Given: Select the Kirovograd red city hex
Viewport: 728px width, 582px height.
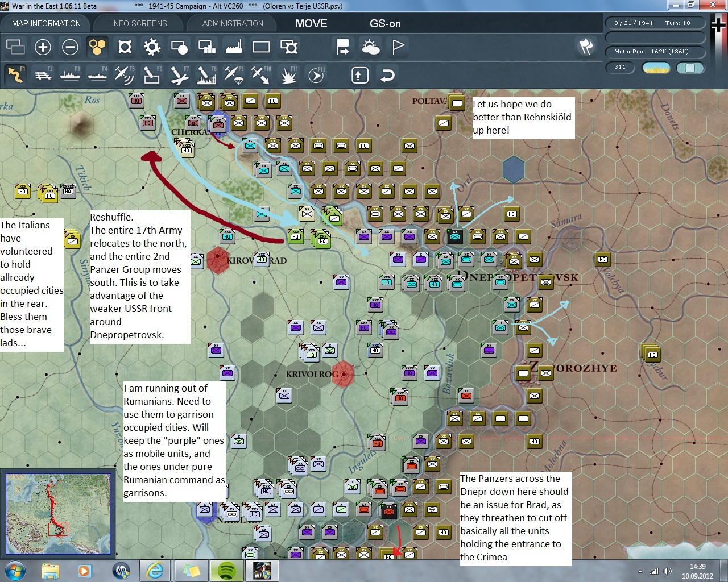Looking at the screenshot, I should (x=217, y=260).
